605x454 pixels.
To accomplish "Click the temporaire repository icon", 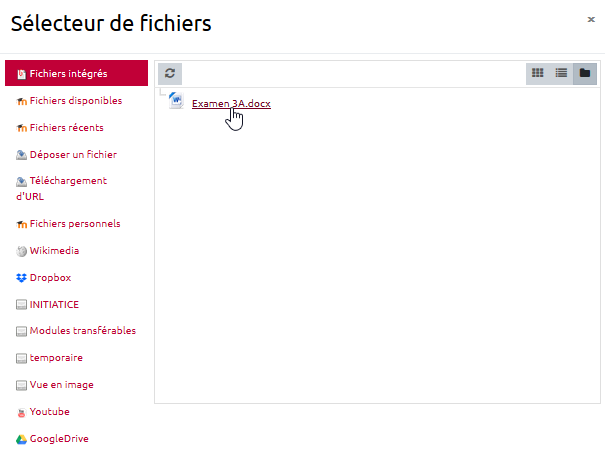I will point(21,358).
